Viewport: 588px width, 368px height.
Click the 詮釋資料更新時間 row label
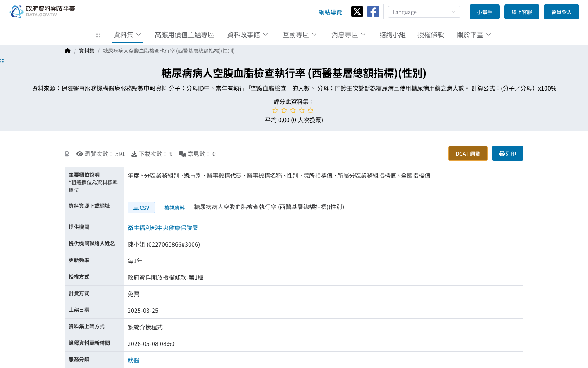tap(89, 343)
